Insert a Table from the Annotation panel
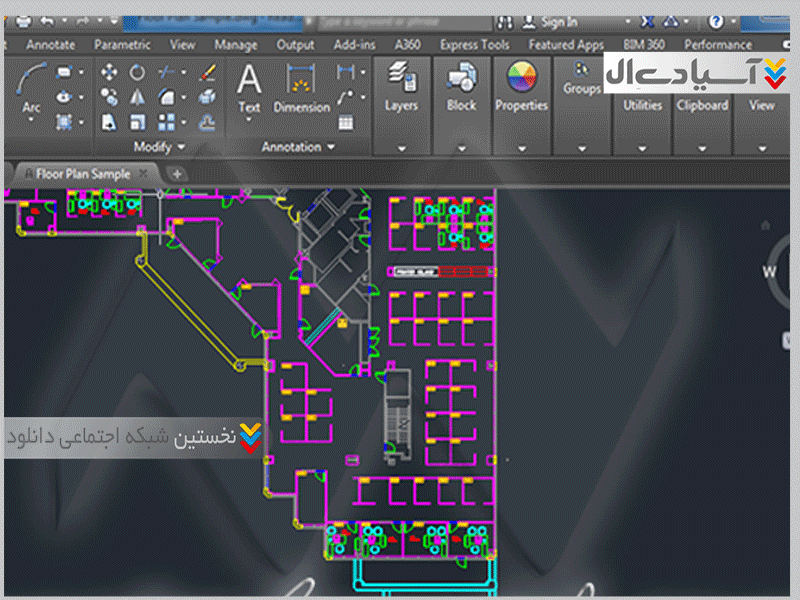The height and width of the screenshot is (600, 800). tap(346, 123)
